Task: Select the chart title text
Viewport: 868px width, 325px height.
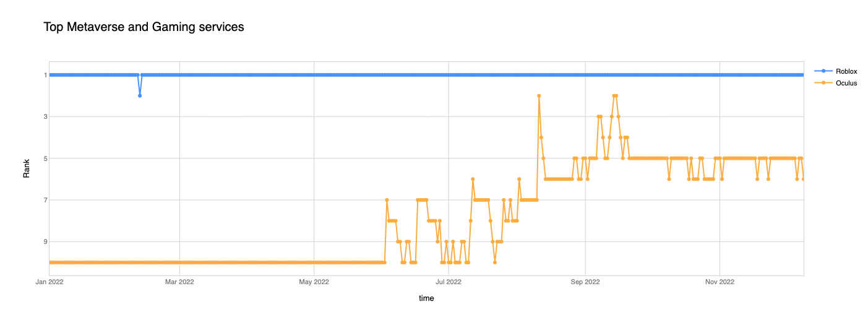Action: (144, 27)
